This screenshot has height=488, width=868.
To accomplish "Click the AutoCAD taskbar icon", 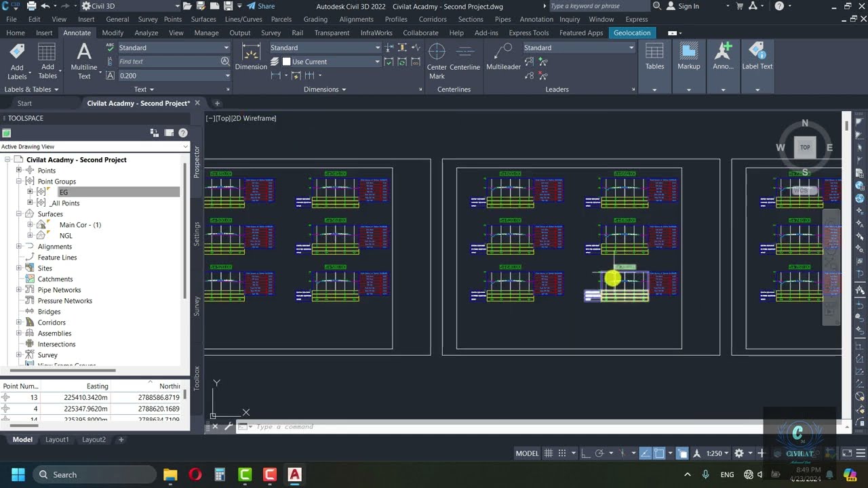I will [x=294, y=474].
